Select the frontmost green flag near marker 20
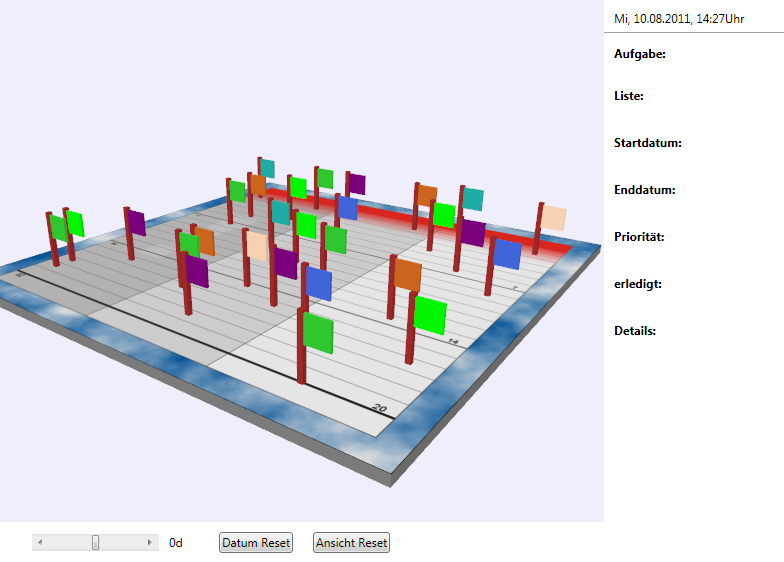 pos(318,332)
